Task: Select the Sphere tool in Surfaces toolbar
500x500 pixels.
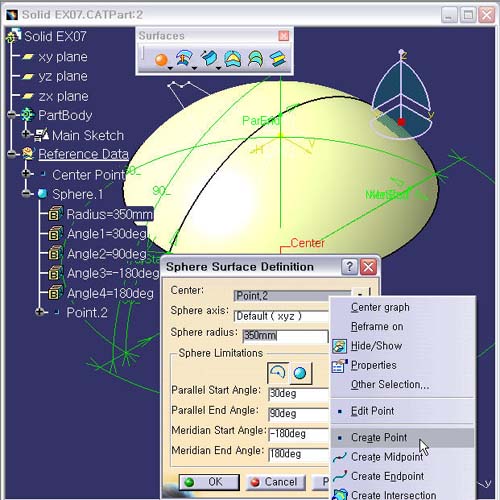Action: [x=161, y=60]
